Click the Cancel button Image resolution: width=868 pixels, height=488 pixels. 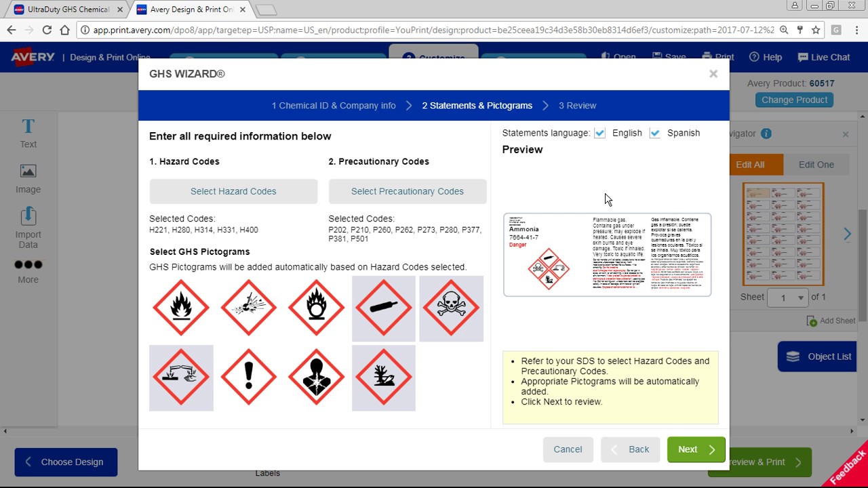point(568,449)
